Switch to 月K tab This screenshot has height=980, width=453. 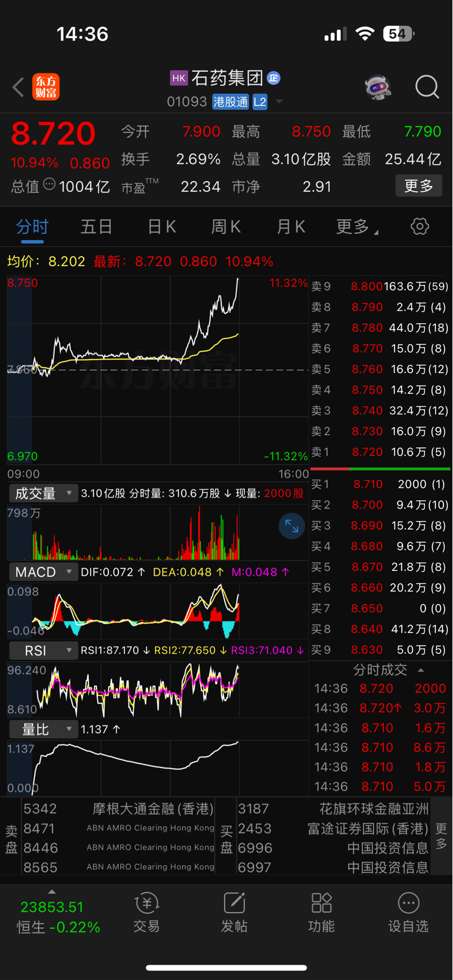(x=291, y=227)
